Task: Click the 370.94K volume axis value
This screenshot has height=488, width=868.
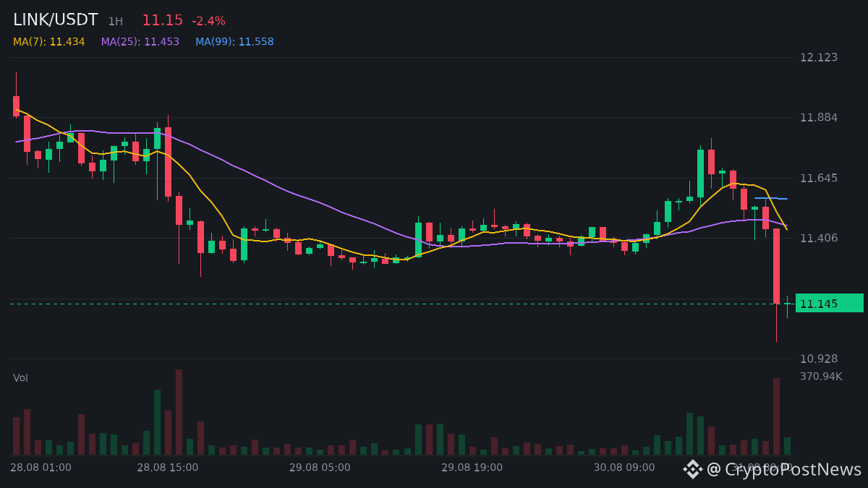Action: click(x=821, y=377)
